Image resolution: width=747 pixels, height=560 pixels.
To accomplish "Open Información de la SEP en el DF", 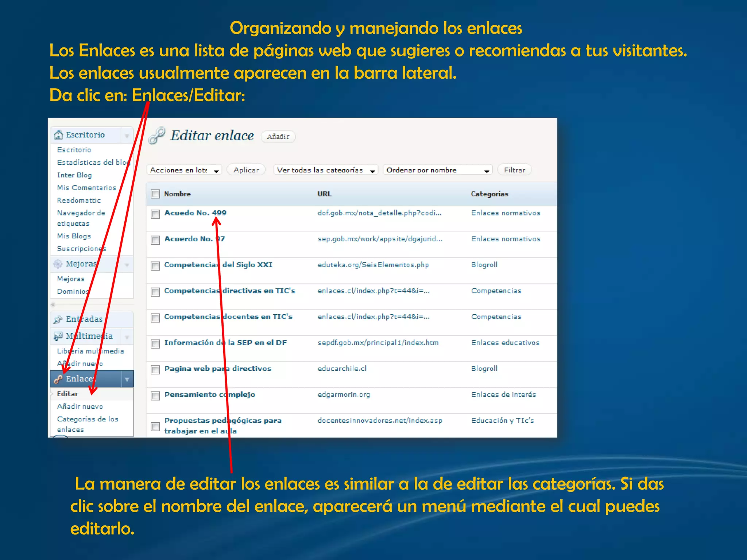I will pos(225,343).
